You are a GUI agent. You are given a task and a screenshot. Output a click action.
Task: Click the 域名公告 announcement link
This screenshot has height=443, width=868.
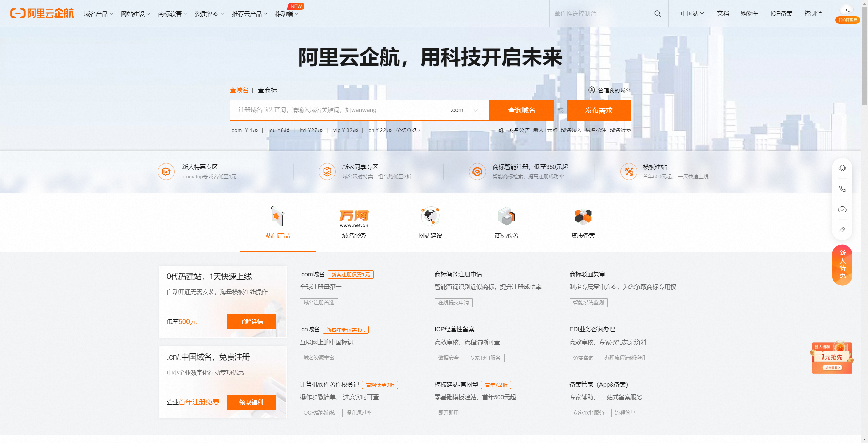click(x=518, y=130)
